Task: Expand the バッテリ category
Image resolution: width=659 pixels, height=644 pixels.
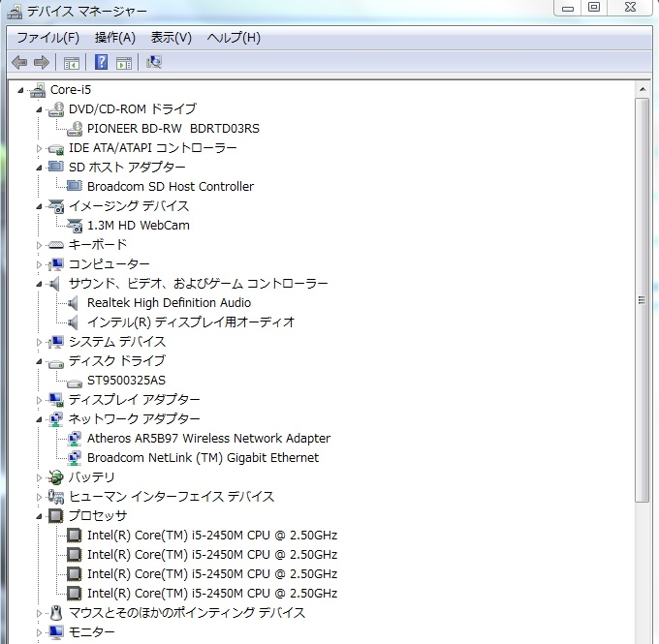Action: pos(40,477)
